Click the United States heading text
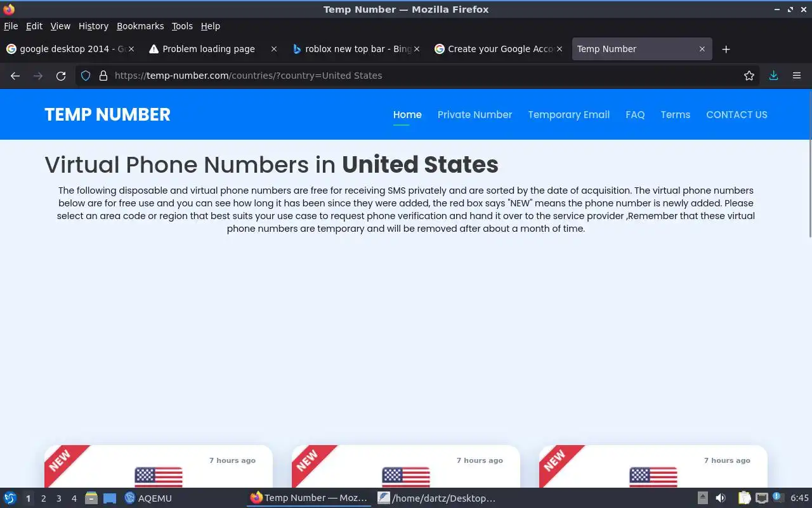 [420, 164]
